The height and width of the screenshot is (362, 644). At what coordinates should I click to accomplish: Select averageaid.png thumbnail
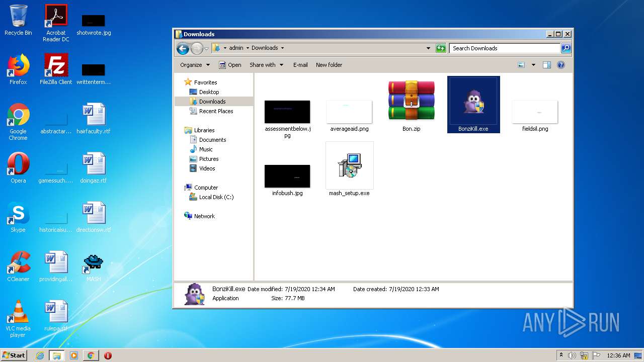(349, 112)
